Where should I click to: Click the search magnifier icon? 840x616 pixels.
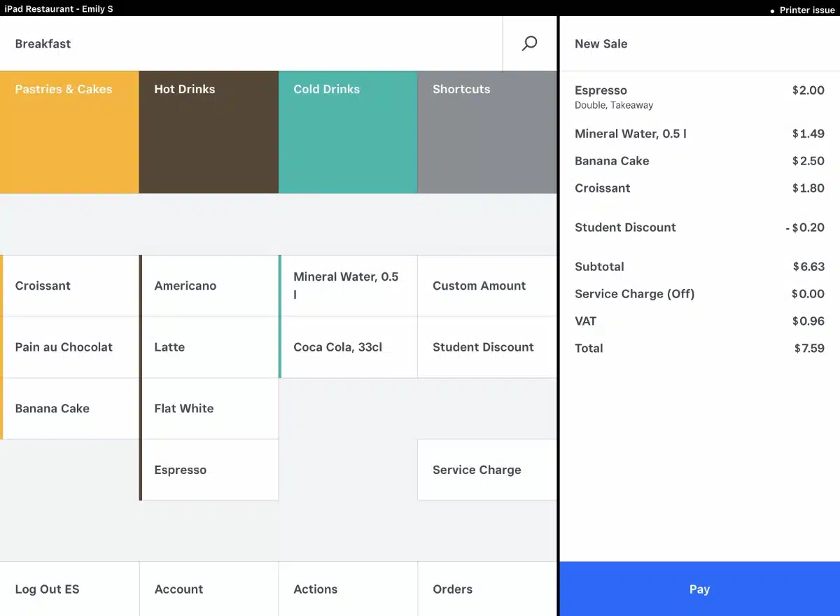[x=530, y=43]
